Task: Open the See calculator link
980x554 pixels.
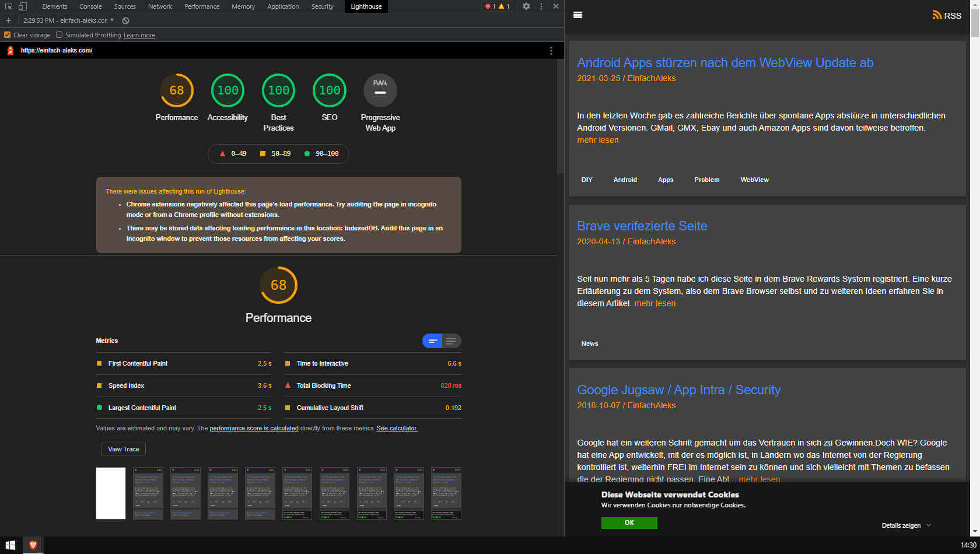Action: [397, 428]
